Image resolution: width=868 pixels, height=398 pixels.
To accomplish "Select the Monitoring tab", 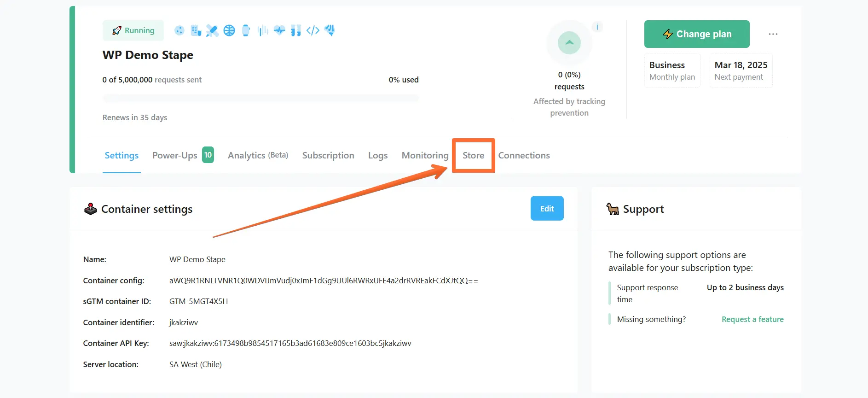I will (425, 155).
